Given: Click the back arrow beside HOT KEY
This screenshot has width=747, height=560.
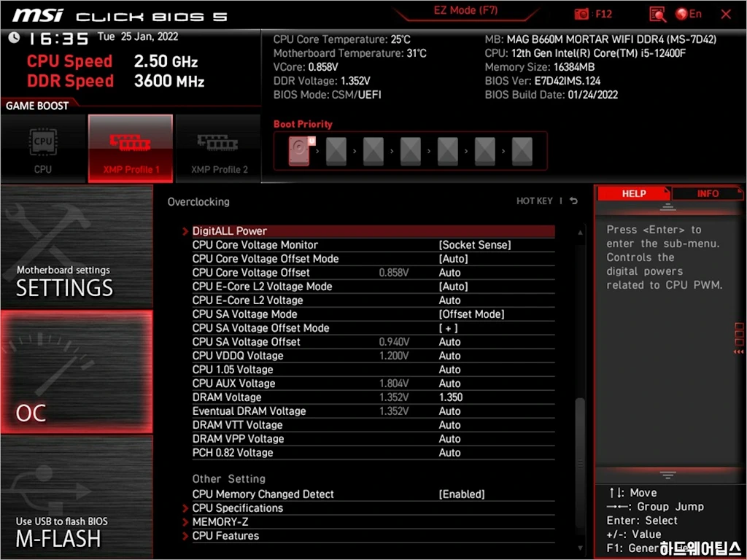Looking at the screenshot, I should point(573,201).
